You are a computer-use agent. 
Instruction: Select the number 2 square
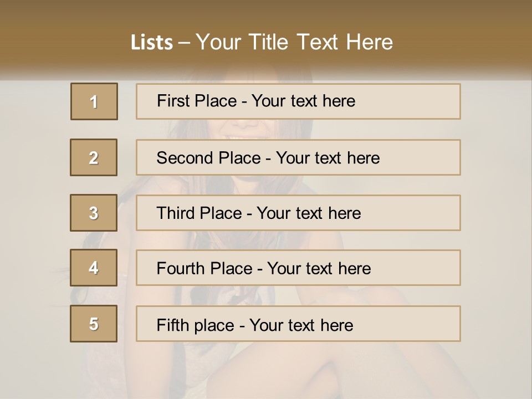94,157
